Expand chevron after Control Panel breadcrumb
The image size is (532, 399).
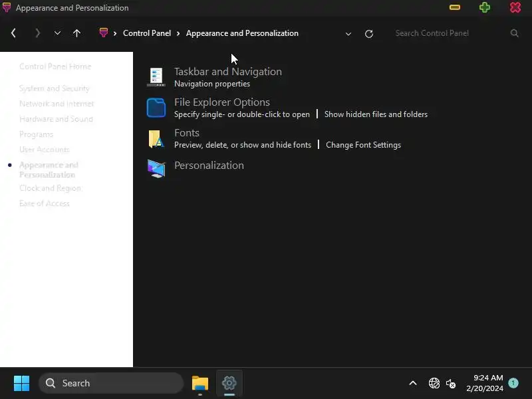click(178, 33)
